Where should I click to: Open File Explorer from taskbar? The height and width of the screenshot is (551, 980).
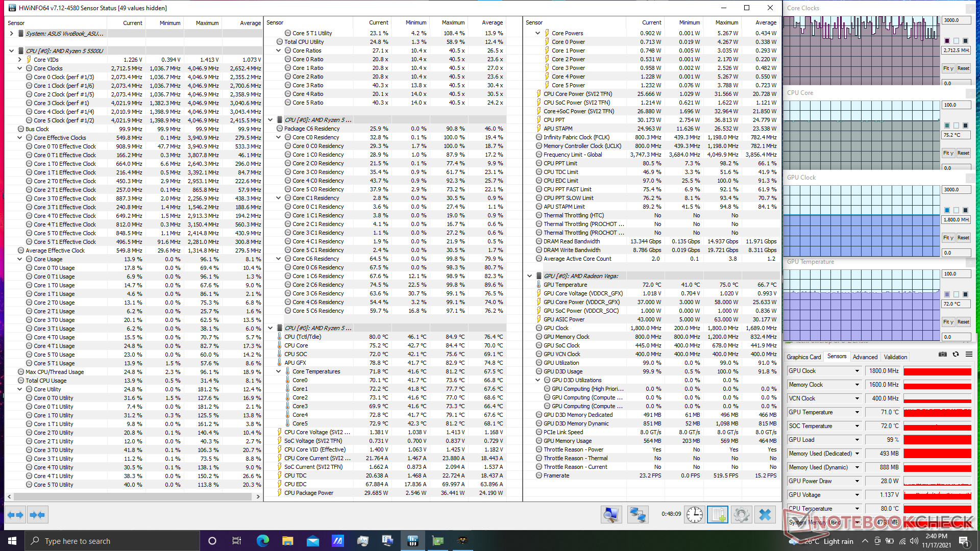coord(287,541)
